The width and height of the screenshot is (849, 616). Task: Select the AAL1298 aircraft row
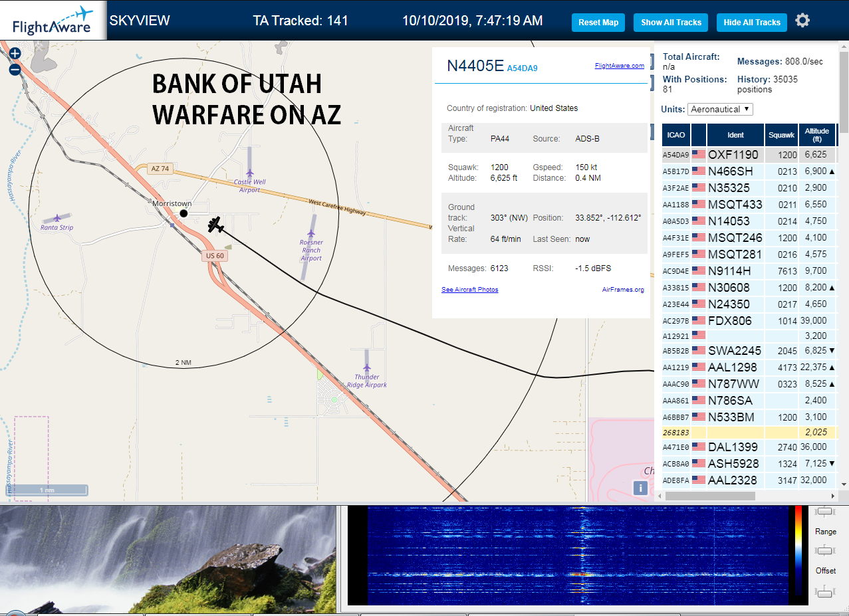point(749,367)
